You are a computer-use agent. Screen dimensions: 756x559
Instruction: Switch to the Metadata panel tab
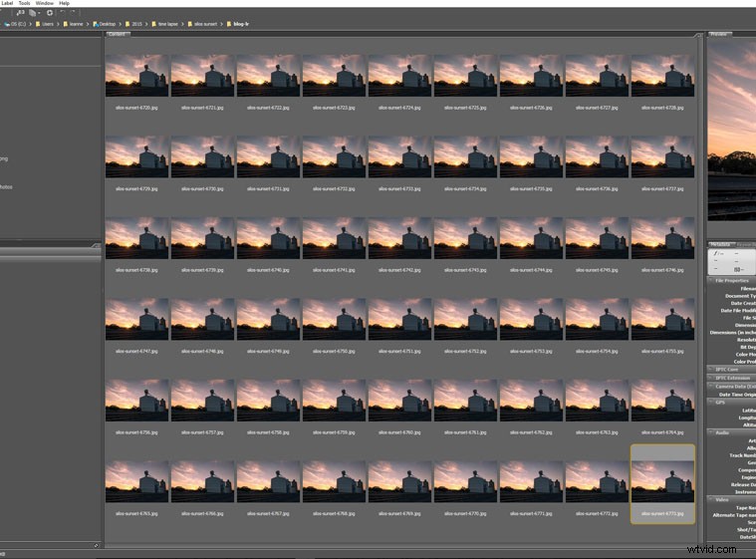[720, 243]
